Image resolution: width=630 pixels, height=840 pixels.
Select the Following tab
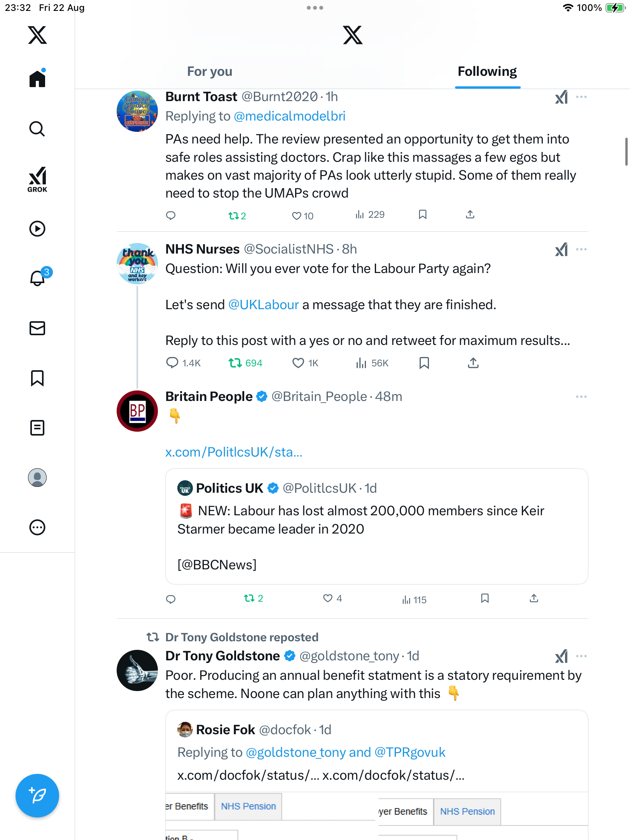[487, 72]
